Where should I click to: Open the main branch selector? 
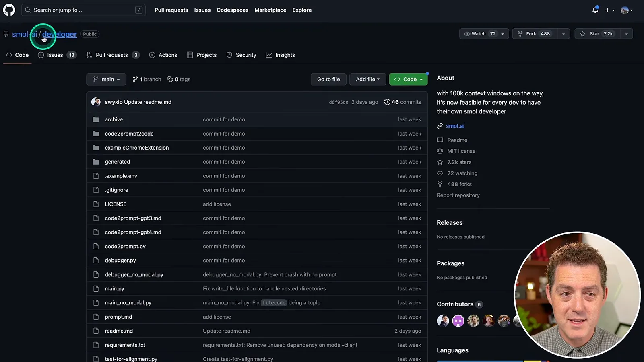[x=106, y=79]
